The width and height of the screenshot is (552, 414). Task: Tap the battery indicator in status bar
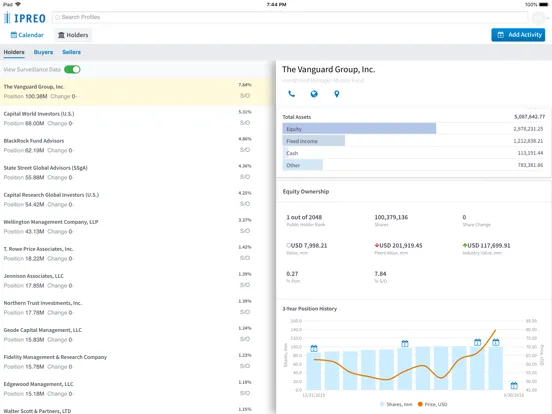coord(544,5)
